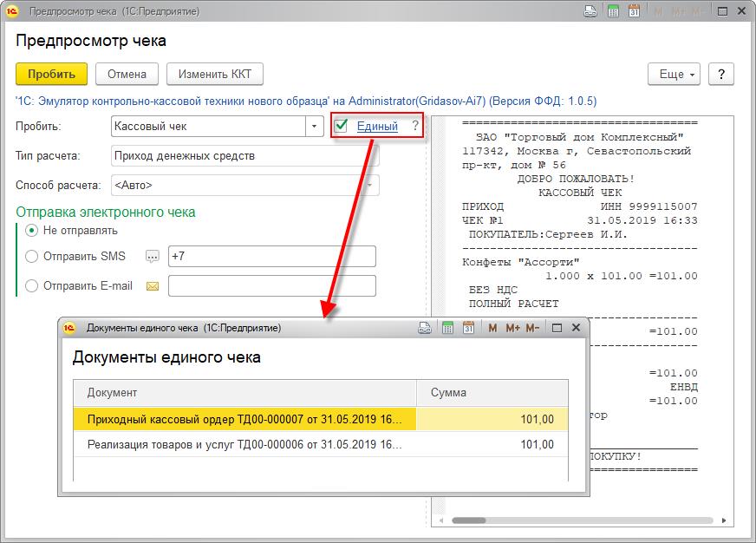
Task: Open the calendar icon in the Предпросмотр чека title bar
Action: (x=634, y=11)
